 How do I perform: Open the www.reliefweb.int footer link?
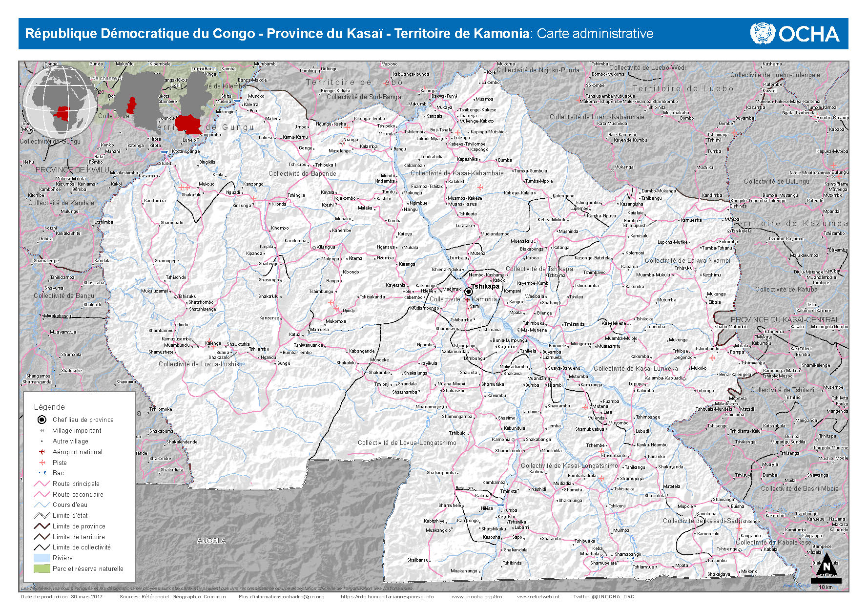point(538,596)
